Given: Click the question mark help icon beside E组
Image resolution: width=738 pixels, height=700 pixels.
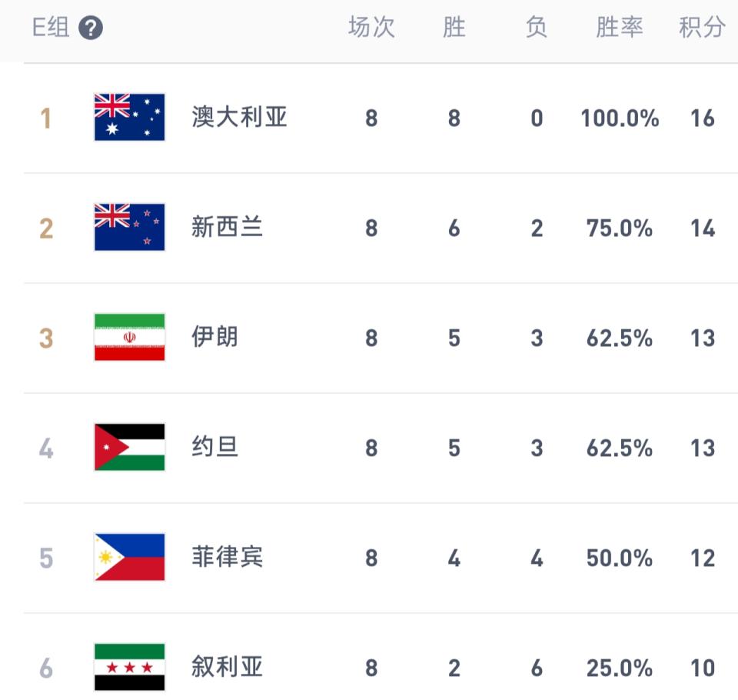Looking at the screenshot, I should (x=91, y=28).
